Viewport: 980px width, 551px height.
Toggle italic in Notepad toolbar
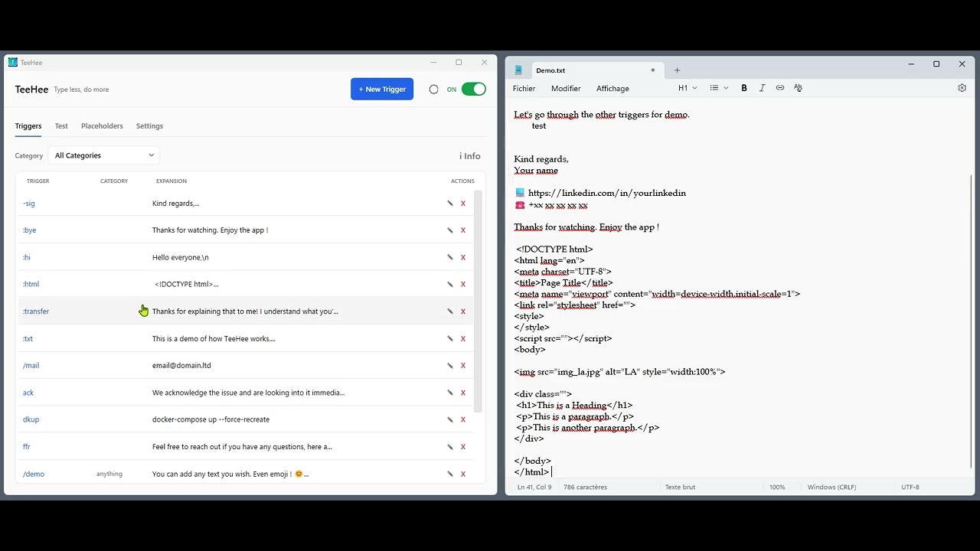point(762,88)
